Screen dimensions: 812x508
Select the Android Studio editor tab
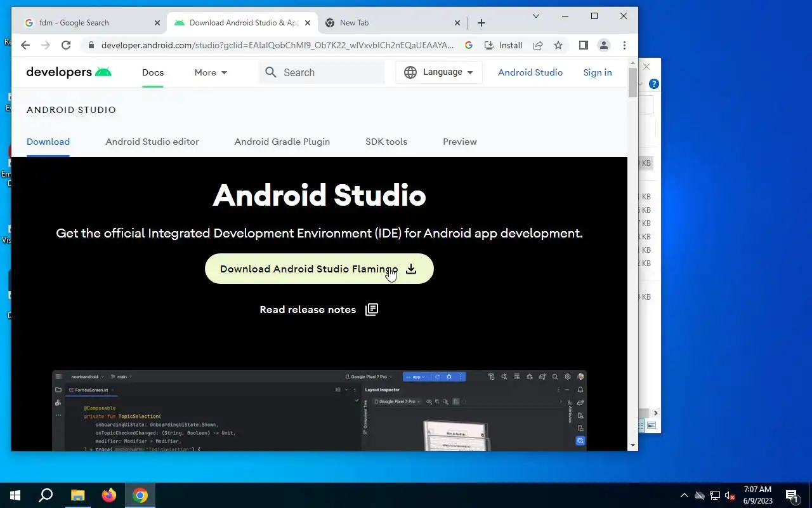click(152, 142)
